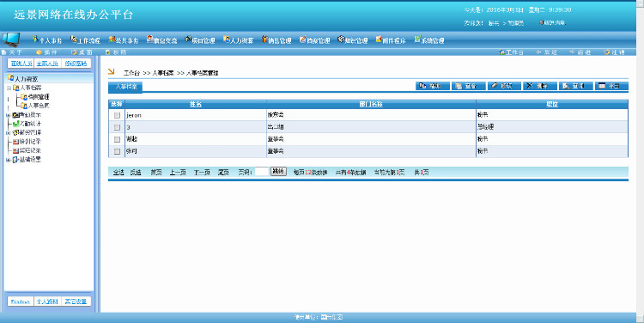Open the 信息交流 menu

pos(161,40)
